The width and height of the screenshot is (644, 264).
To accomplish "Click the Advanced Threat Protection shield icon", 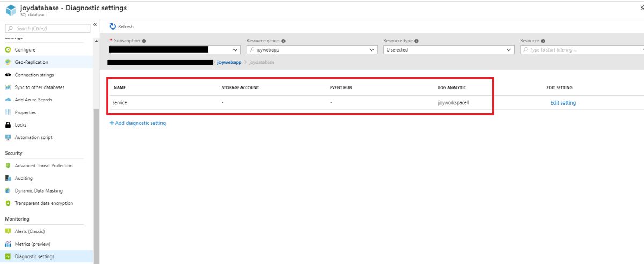I will [x=8, y=166].
